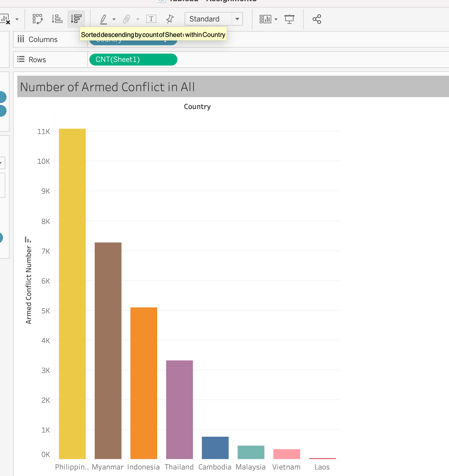
Task: Toggle Show Mark Labels text icon
Action: click(x=151, y=19)
